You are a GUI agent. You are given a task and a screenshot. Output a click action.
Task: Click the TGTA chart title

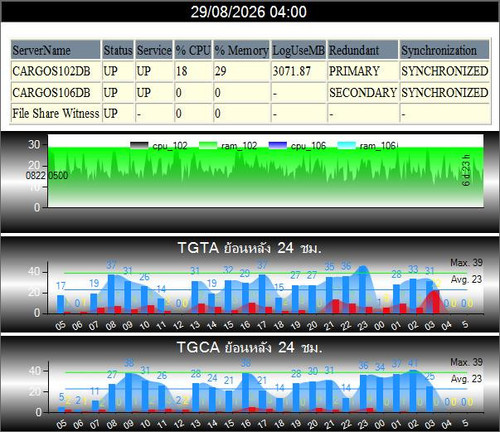tap(249, 248)
